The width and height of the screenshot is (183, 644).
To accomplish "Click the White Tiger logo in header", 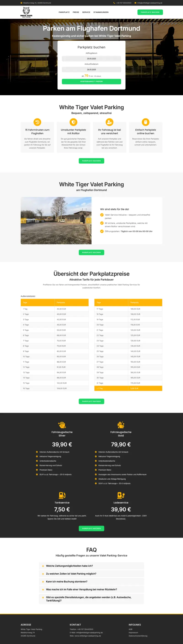I will 26,12.
